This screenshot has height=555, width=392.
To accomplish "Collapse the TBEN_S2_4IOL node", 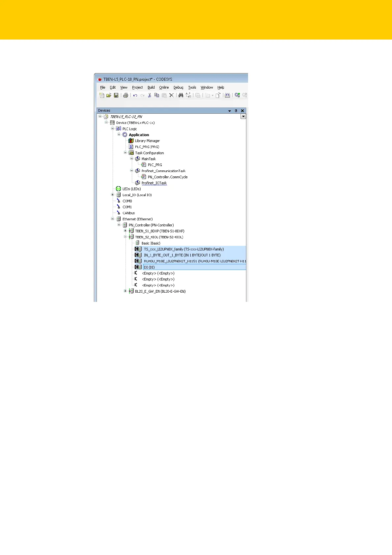I will [x=125, y=237].
